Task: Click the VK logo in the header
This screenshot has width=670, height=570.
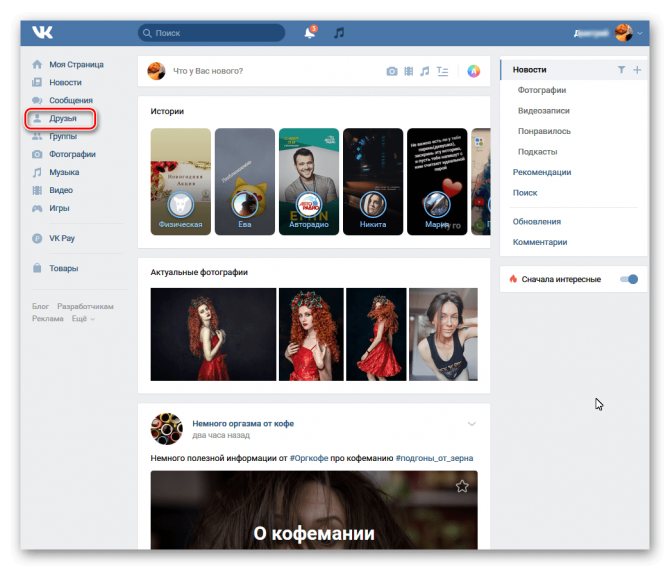Action: pos(42,32)
